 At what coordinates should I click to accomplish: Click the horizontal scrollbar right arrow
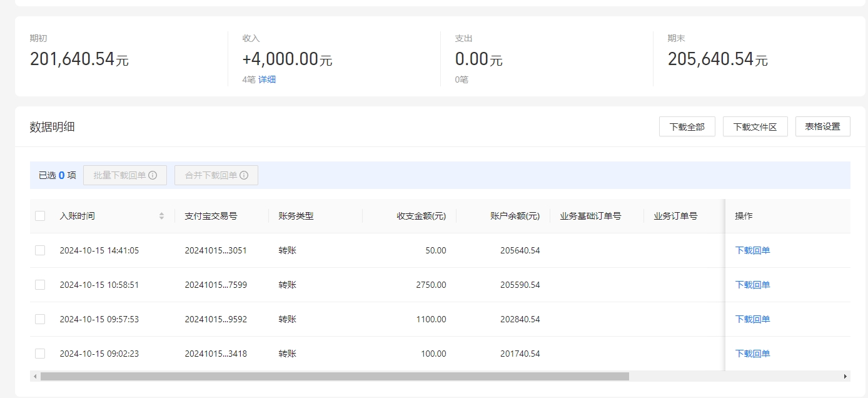coord(845,377)
